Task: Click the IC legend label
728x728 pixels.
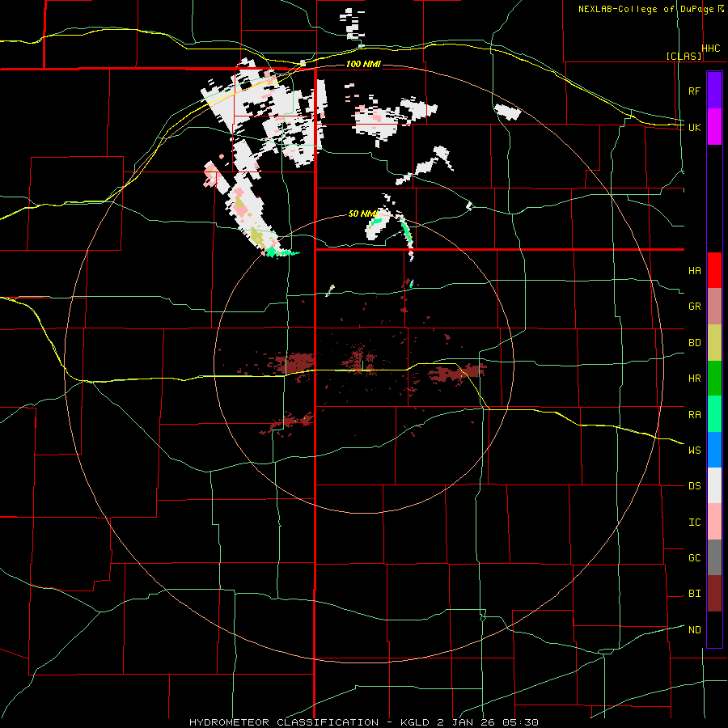Action: 694,523
